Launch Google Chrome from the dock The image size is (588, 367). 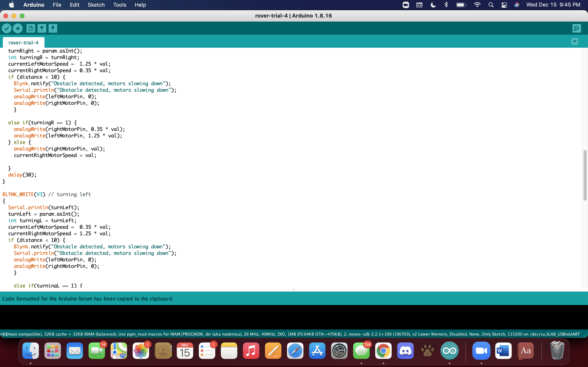coord(383,351)
